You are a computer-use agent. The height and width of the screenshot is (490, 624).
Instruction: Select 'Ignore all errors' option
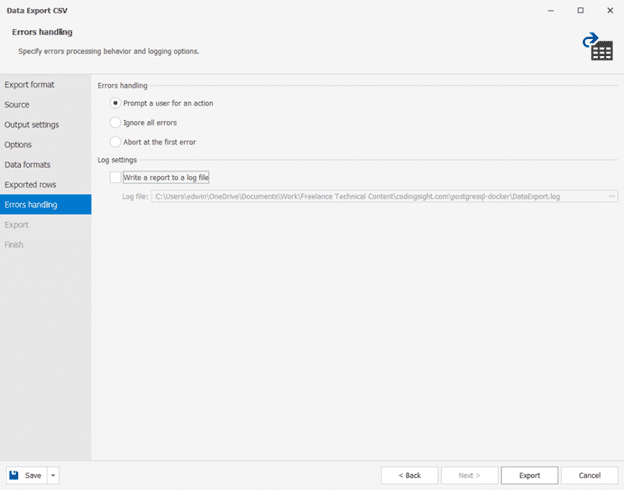coord(116,122)
